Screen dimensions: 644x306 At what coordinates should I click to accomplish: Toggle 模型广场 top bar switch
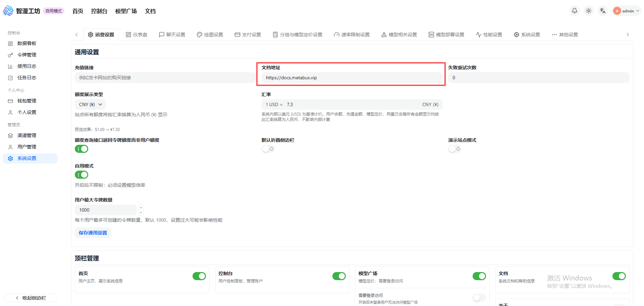click(x=479, y=276)
